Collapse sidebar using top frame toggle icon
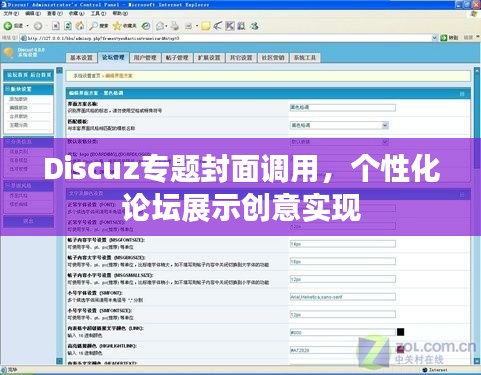Screen dimensions: 481x375 (x=59, y=70)
